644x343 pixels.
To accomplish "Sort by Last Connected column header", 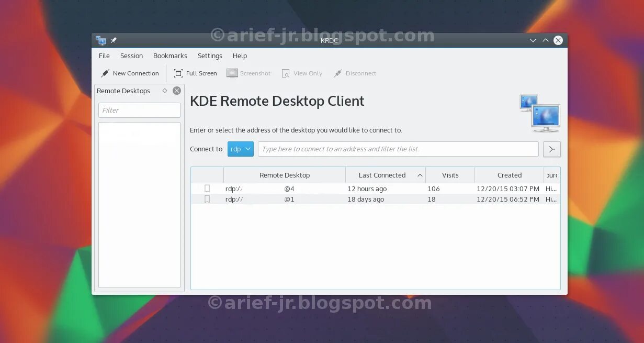I will (x=386, y=175).
